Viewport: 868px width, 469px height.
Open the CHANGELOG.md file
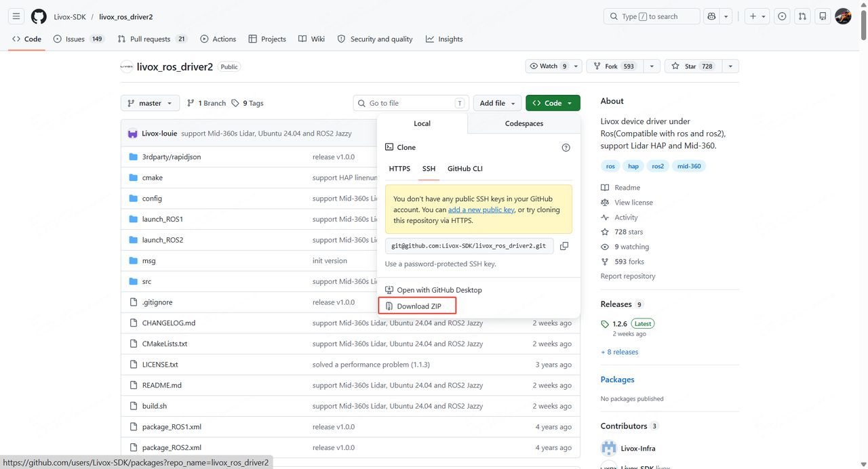[x=169, y=323]
